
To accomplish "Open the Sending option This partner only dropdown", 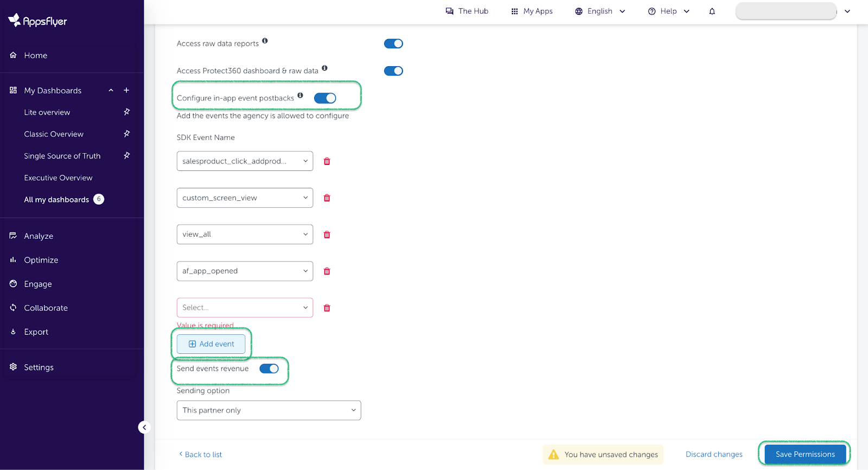I will tap(269, 410).
